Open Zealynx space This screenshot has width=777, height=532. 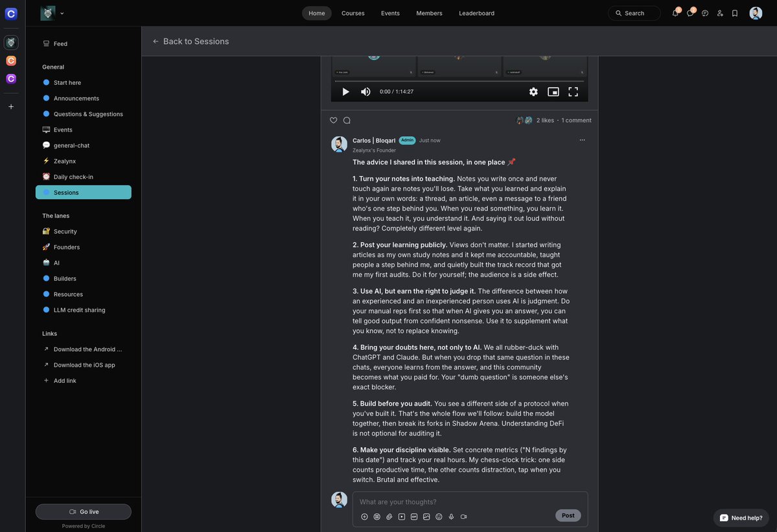[x=83, y=161]
